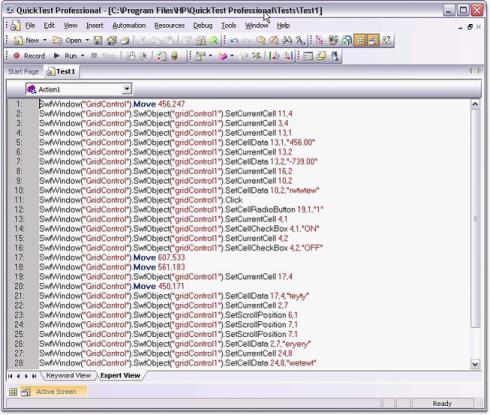Open the Insert menu

click(95, 26)
